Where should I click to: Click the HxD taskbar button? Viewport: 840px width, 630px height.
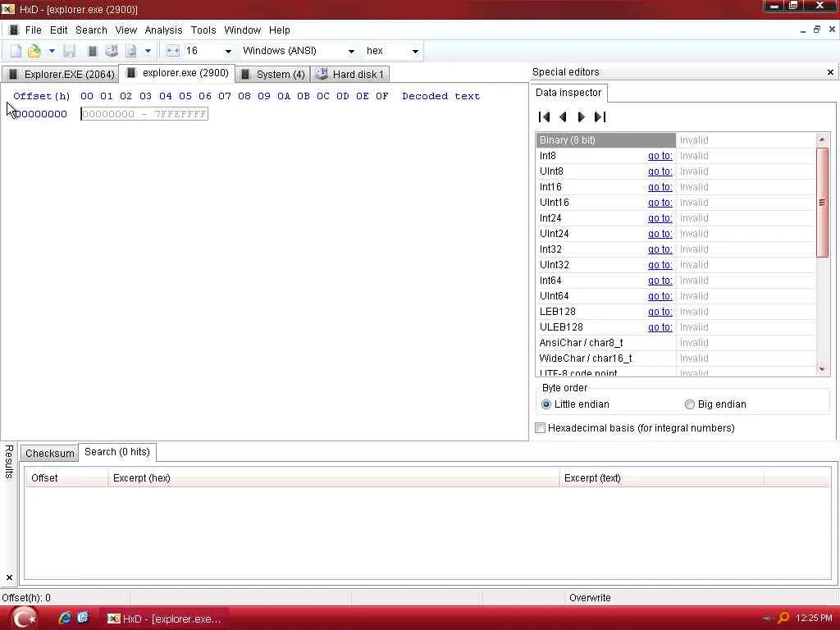(166, 619)
